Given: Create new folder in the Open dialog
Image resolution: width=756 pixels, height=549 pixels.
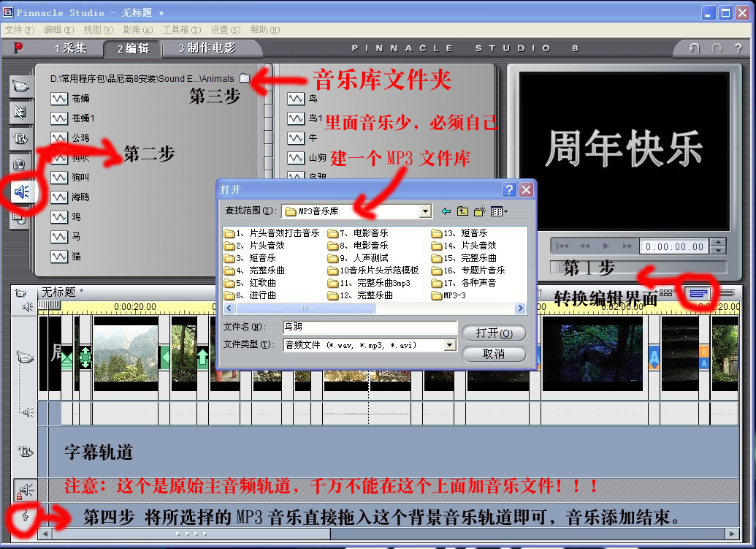Looking at the screenshot, I should point(480,211).
